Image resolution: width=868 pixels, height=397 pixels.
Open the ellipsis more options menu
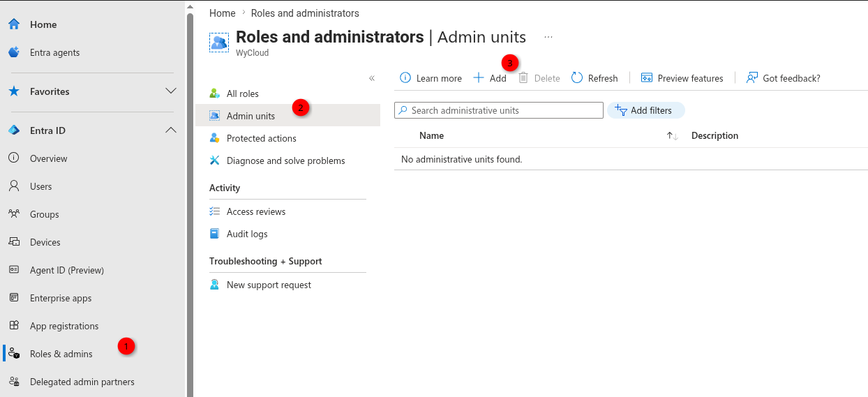[548, 37]
